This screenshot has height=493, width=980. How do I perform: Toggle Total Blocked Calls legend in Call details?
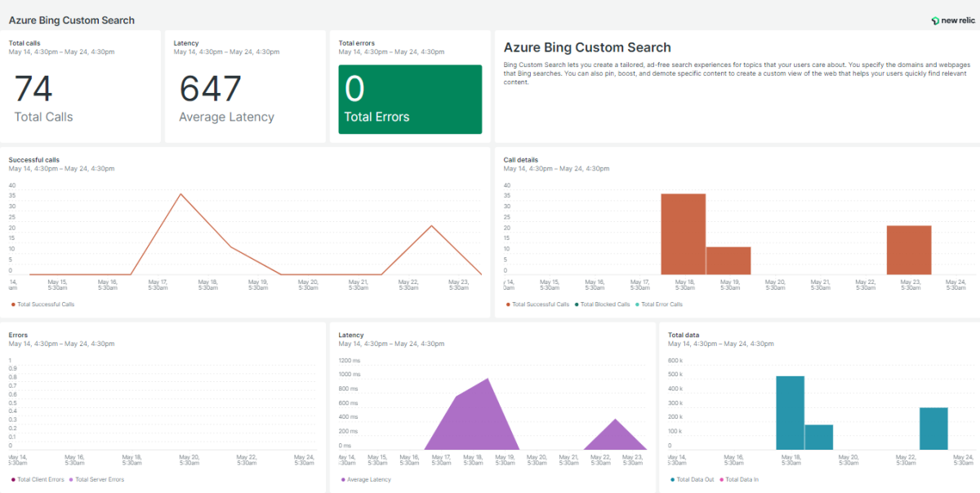(x=604, y=304)
